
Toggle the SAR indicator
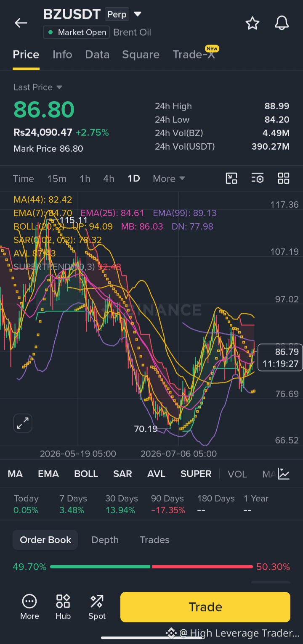click(122, 474)
